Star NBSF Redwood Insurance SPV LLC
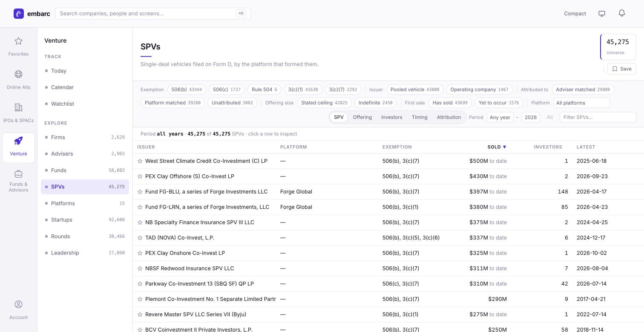The height and width of the screenshot is (332, 644). coord(140,268)
